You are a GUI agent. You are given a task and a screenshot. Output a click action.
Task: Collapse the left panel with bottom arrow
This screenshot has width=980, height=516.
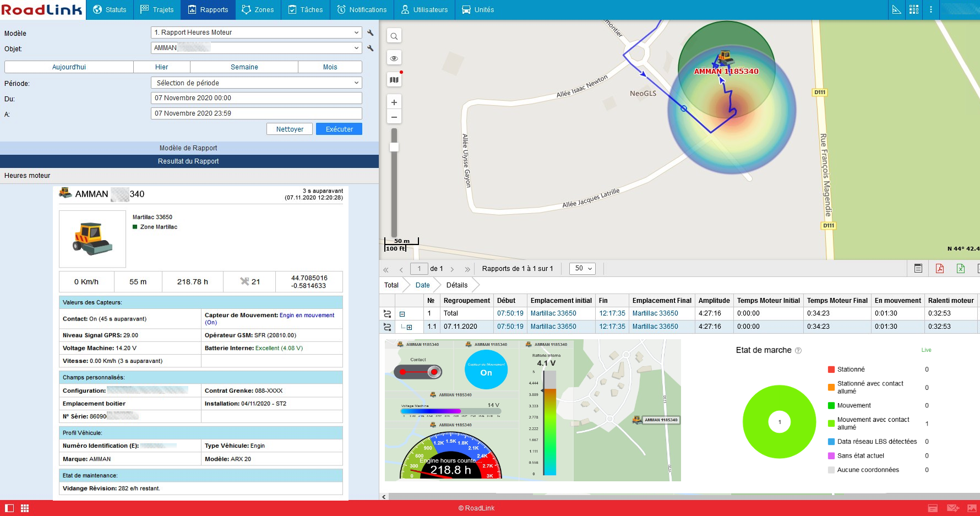pyautogui.click(x=384, y=497)
